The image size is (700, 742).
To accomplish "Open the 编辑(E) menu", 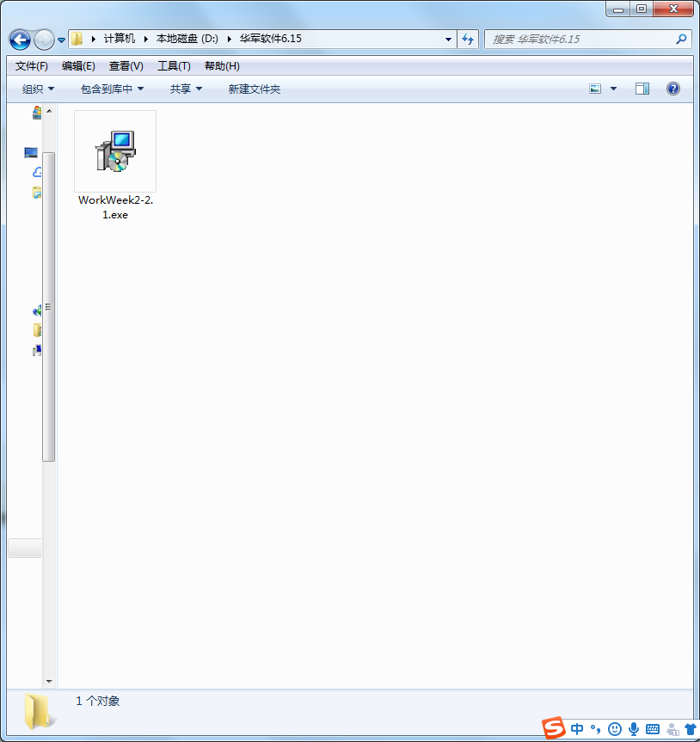I will [78, 66].
